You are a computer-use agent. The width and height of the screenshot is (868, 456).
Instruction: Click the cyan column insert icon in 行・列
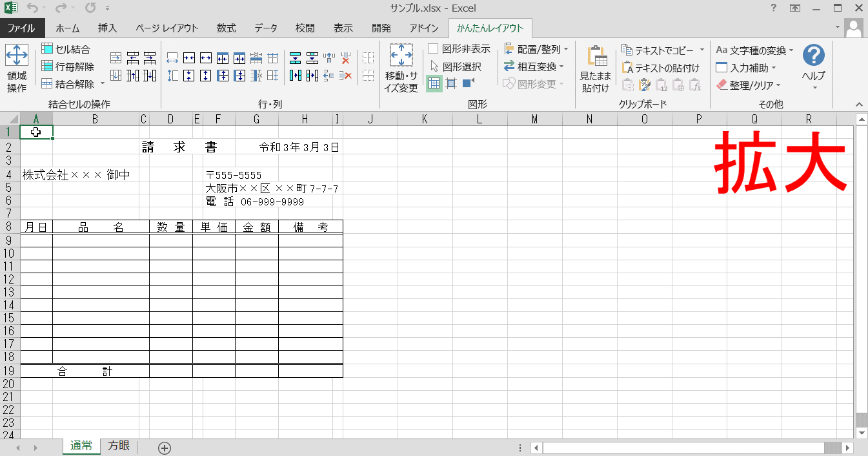coord(296,76)
